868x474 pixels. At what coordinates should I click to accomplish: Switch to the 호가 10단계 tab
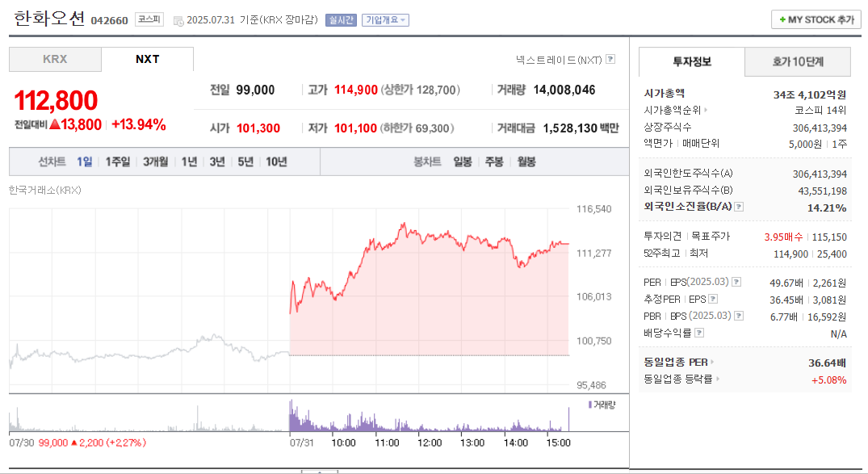pyautogui.click(x=797, y=61)
